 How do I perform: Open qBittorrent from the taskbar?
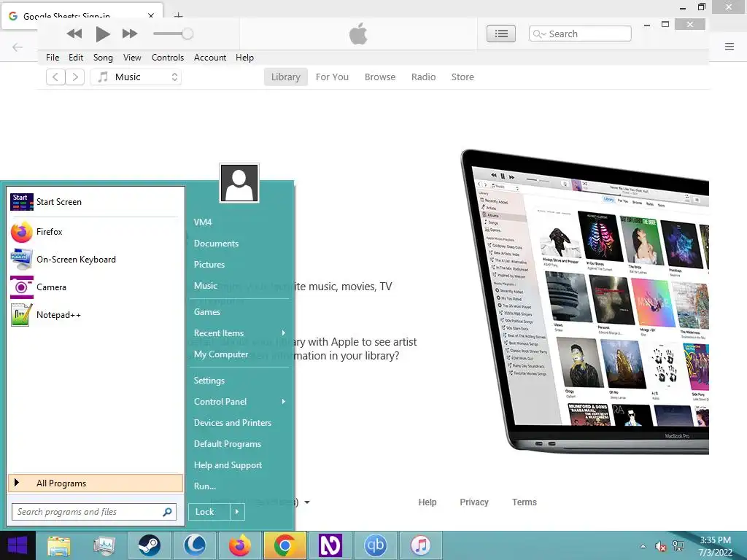tap(376, 545)
